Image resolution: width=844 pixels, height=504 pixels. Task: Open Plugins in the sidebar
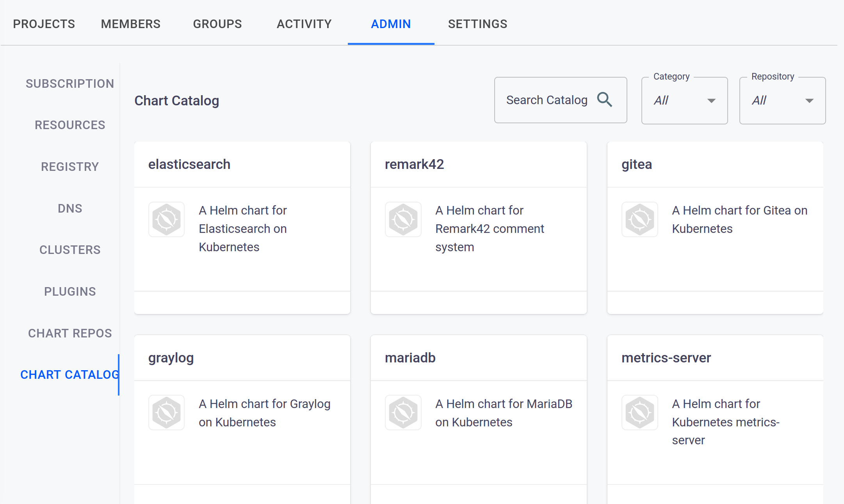pos(70,291)
